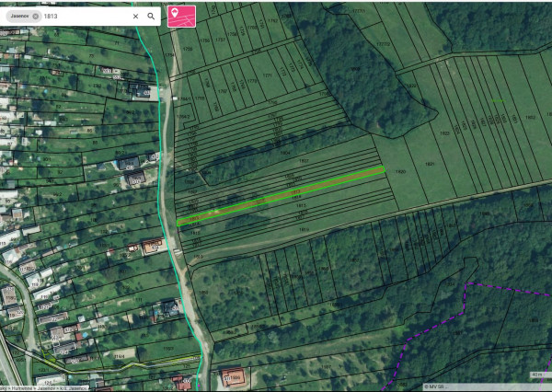Open Humenné in the breadcrumb path
552x392 pixels.
(x=20, y=388)
